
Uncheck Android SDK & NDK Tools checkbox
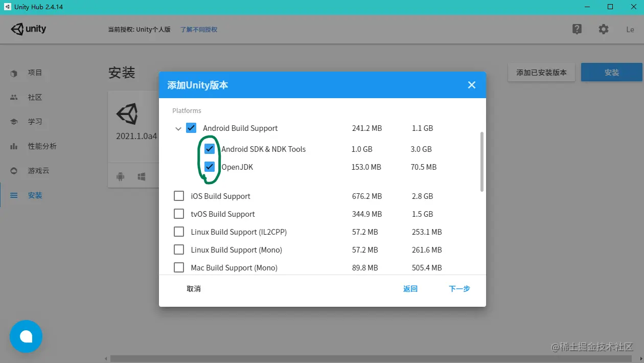point(210,149)
